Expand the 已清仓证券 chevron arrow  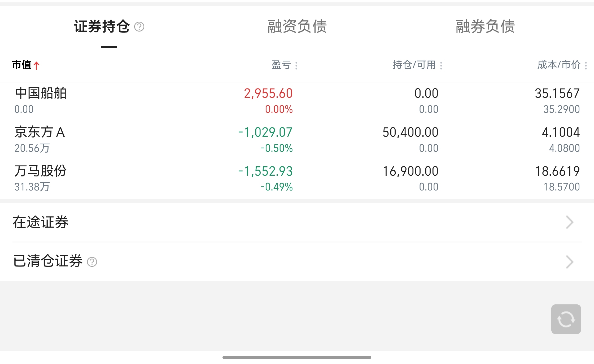[569, 262]
